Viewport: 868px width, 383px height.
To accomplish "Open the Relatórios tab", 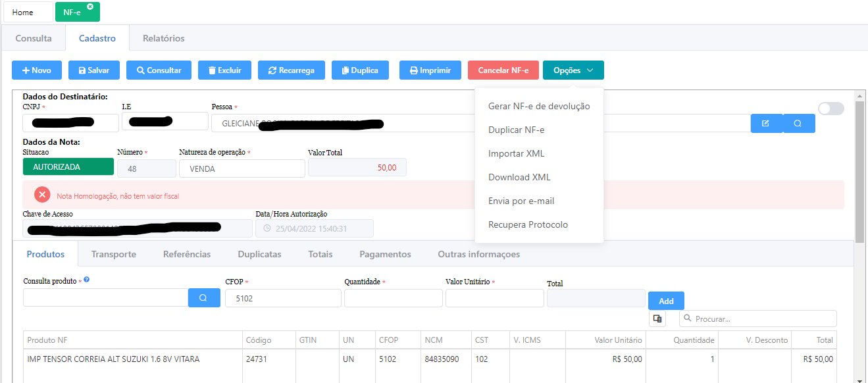I will pos(163,38).
